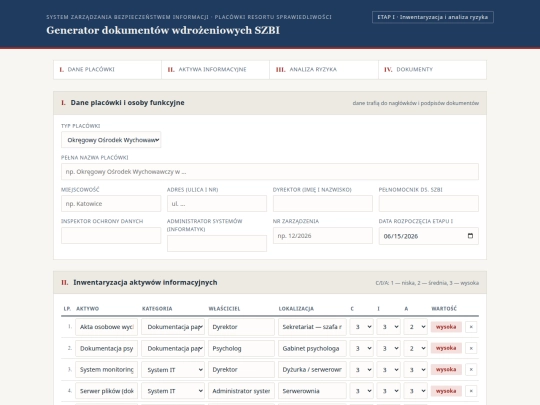Open category dropdown for Serwer plików row

[173, 391]
